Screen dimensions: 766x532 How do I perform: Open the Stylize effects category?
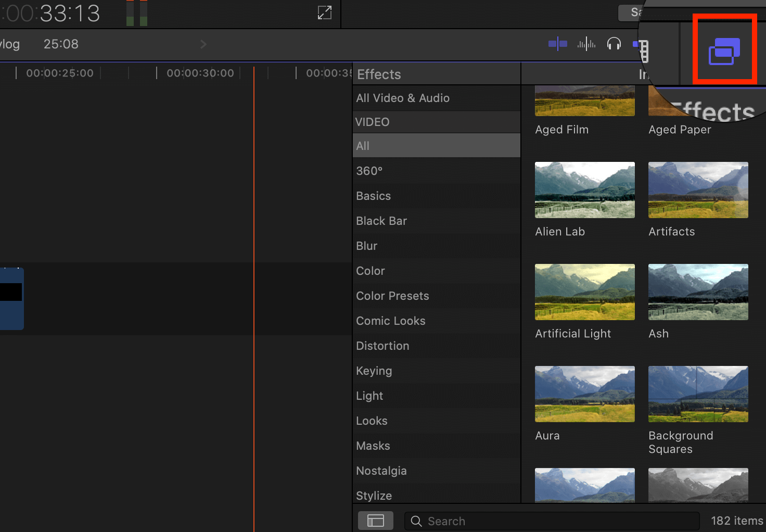(437, 495)
